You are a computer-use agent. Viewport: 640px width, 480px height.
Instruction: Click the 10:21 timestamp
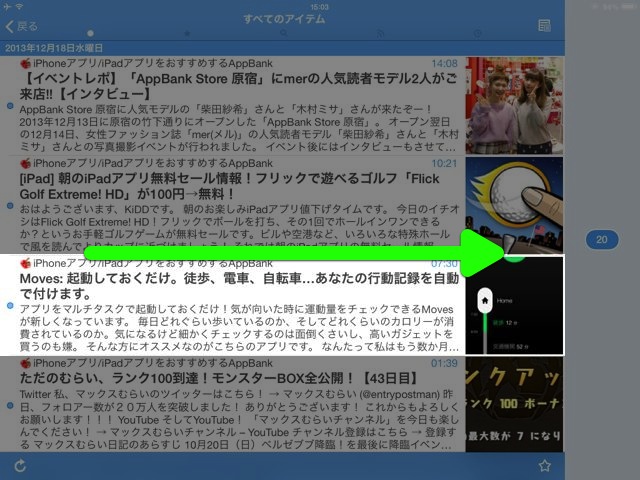[444, 163]
